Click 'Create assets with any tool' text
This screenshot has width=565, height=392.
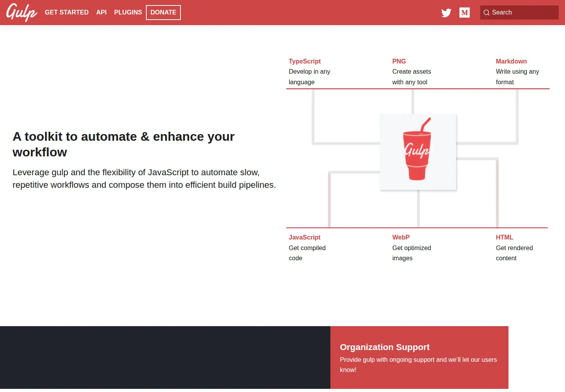point(412,77)
